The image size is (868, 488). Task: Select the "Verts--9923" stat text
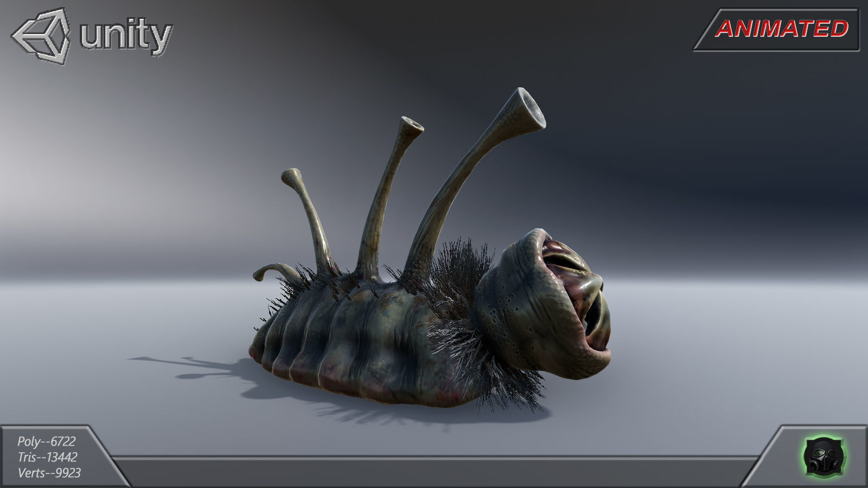(x=49, y=473)
